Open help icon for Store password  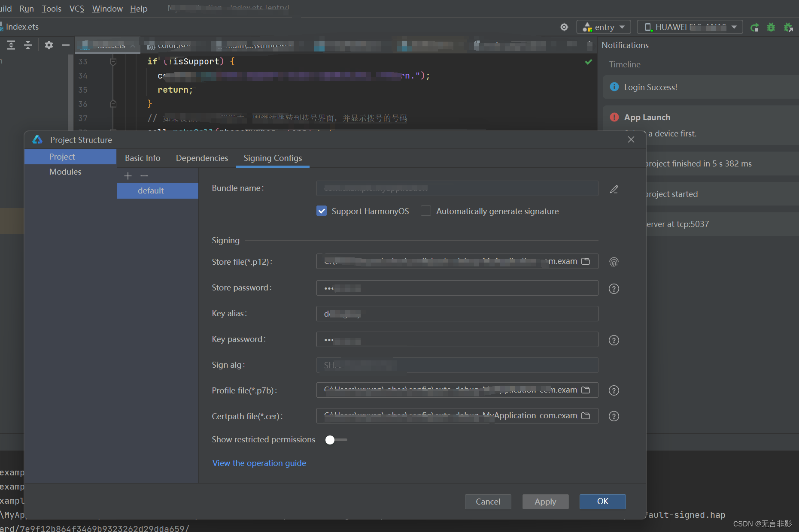(x=614, y=289)
